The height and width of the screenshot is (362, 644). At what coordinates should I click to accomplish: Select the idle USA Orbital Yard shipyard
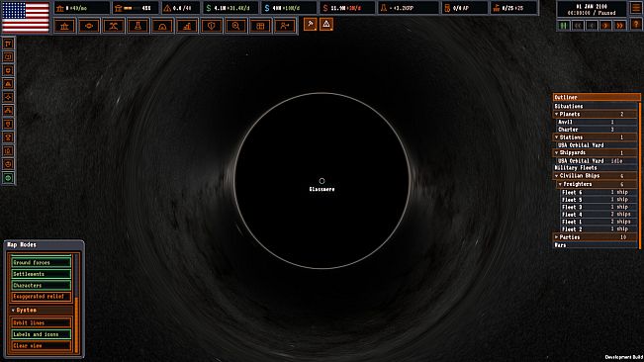[597, 161]
